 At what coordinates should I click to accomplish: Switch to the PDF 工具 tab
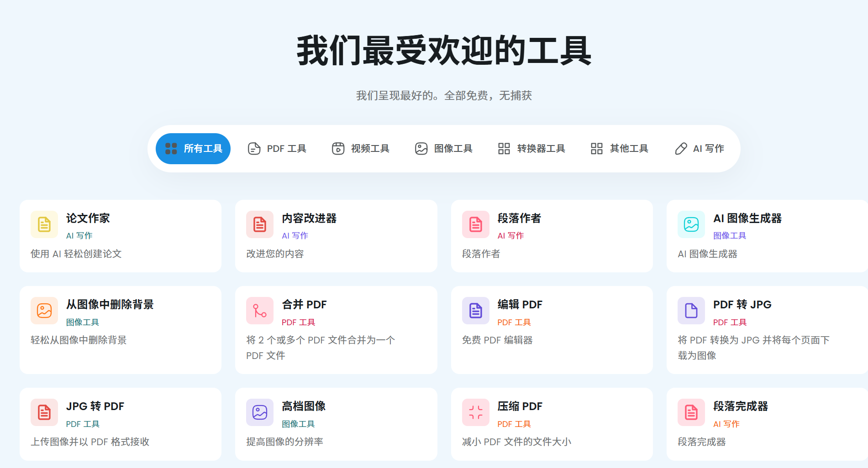(x=277, y=149)
